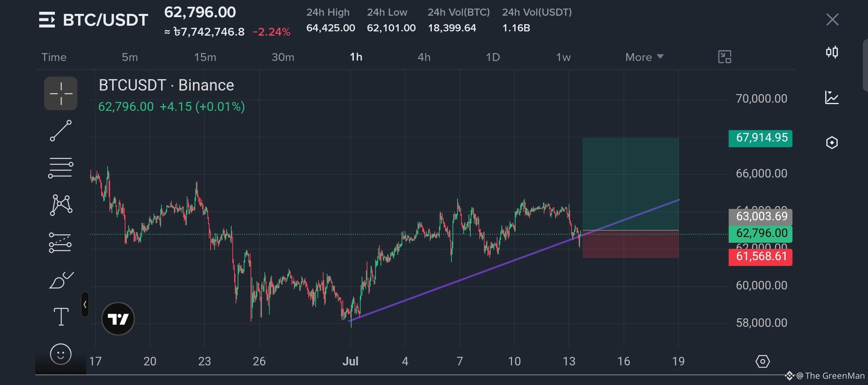Open the emoji sticker tool
Image resolution: width=868 pixels, height=385 pixels.
tap(61, 354)
